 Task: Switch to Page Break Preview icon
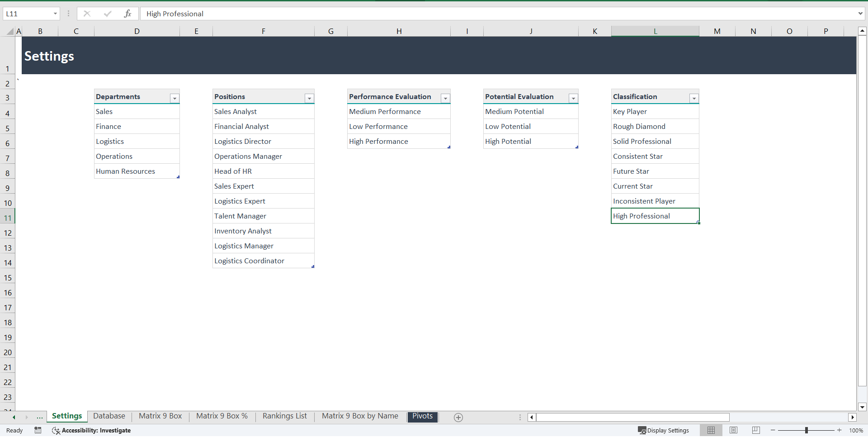756,430
